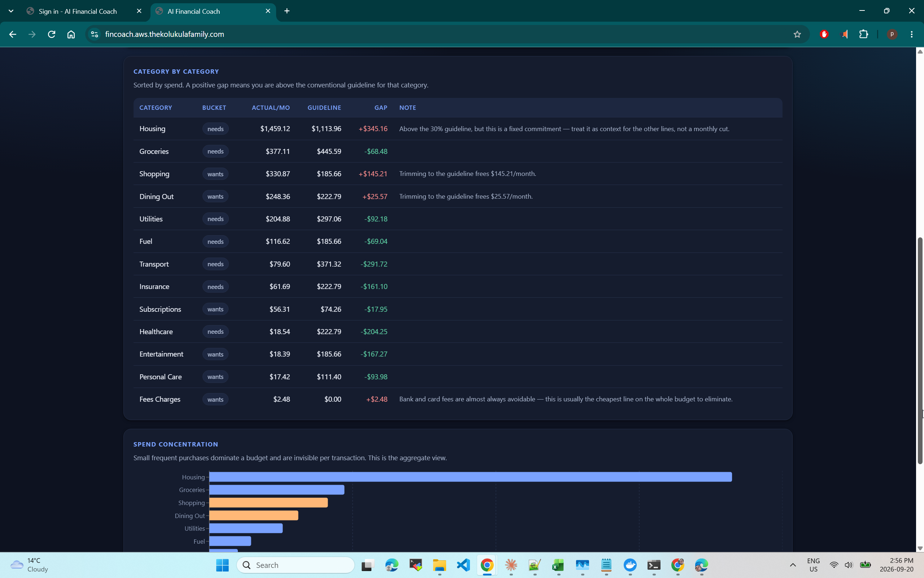Show hidden system tray icons chevron
924x578 pixels.
click(793, 565)
